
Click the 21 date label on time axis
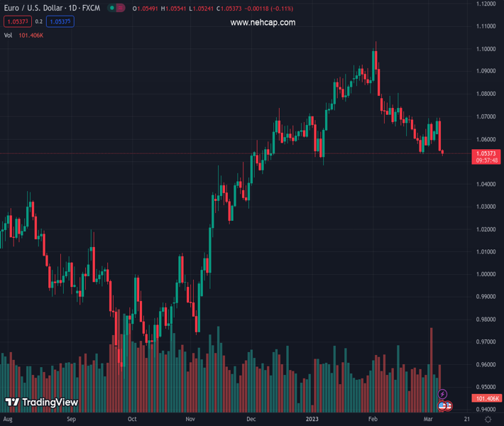466,419
